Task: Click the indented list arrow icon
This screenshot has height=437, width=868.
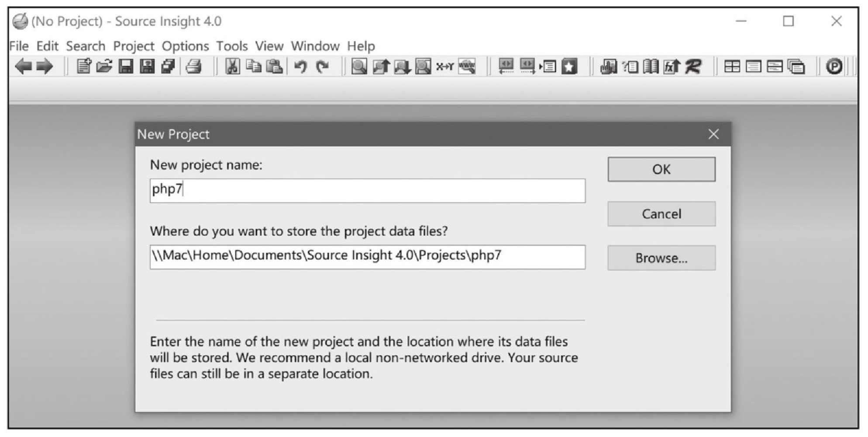Action: coord(548,66)
